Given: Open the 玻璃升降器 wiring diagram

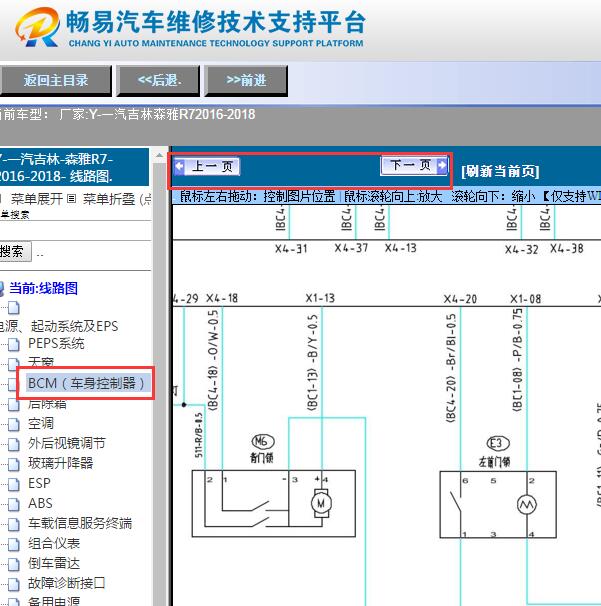Looking at the screenshot, I should (60, 463).
